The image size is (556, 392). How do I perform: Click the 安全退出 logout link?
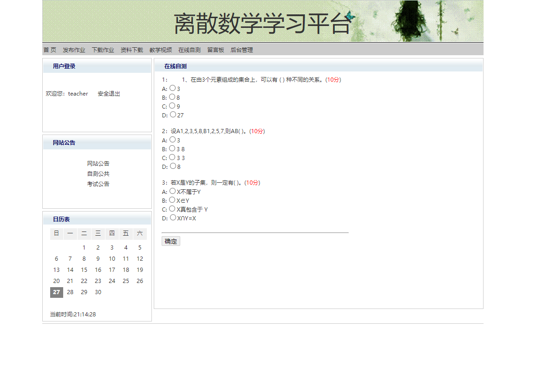pos(108,93)
